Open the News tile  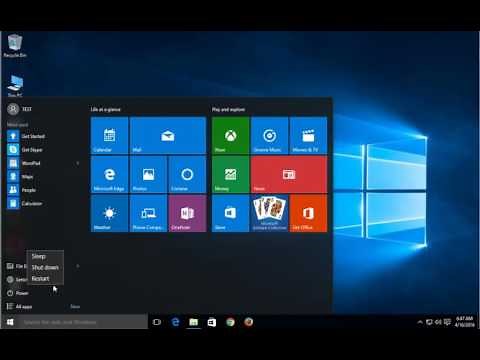point(289,174)
